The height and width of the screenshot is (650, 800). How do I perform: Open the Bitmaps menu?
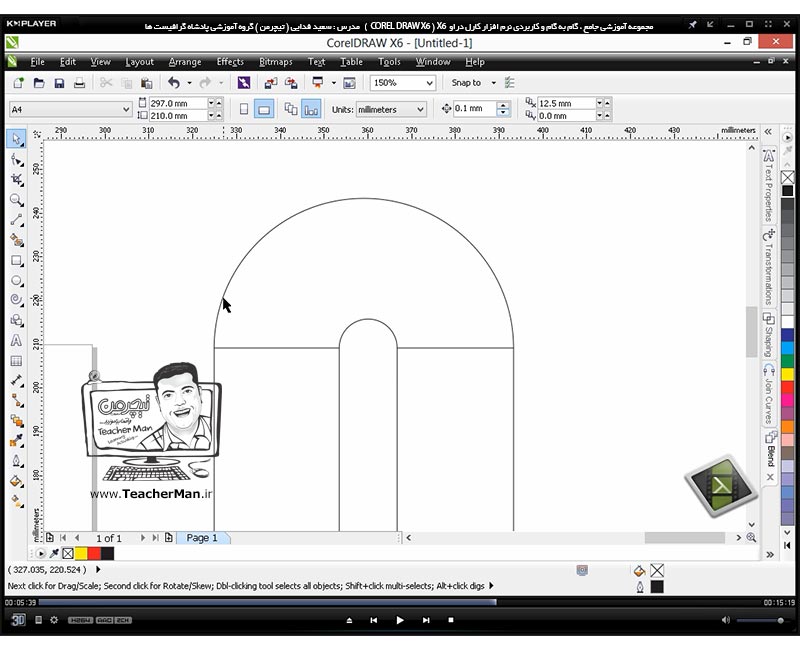pyautogui.click(x=276, y=62)
